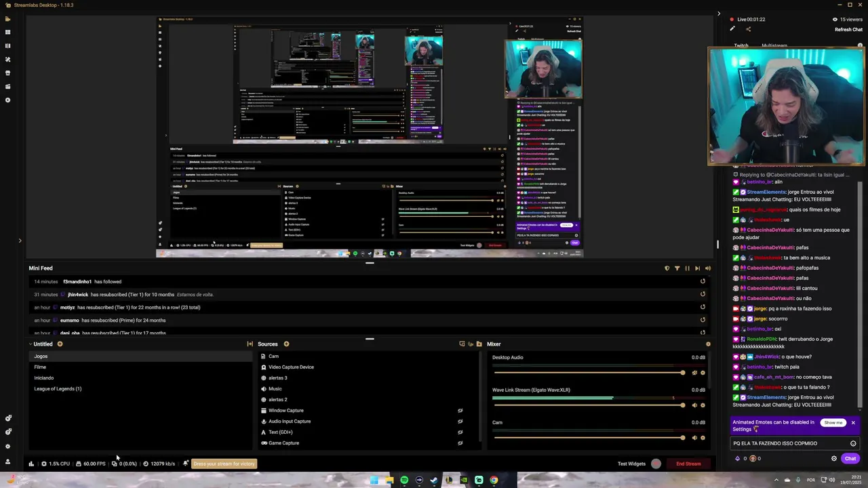Switch to the Multistream chat tab

774,45
